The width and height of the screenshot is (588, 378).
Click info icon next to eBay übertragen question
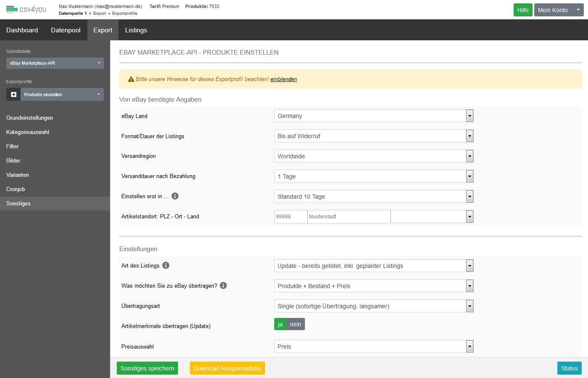[x=223, y=286]
